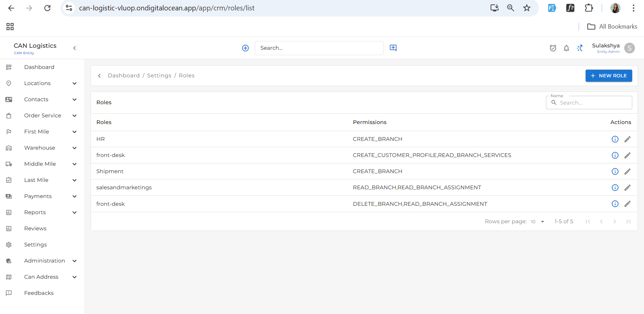644x314 pixels.
Task: Click the blue sparkle icon near username
Action: point(580,48)
